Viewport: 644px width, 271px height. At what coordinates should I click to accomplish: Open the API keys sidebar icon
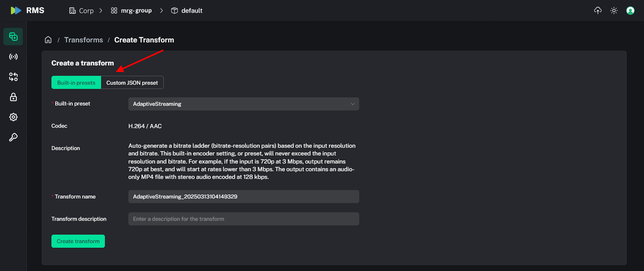pos(13,137)
